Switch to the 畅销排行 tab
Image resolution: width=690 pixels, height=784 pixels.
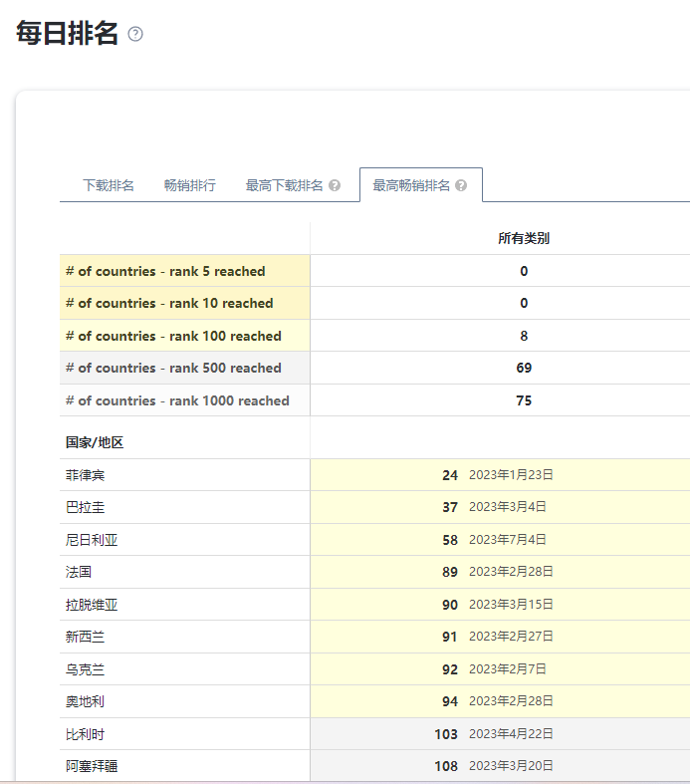[x=190, y=185]
